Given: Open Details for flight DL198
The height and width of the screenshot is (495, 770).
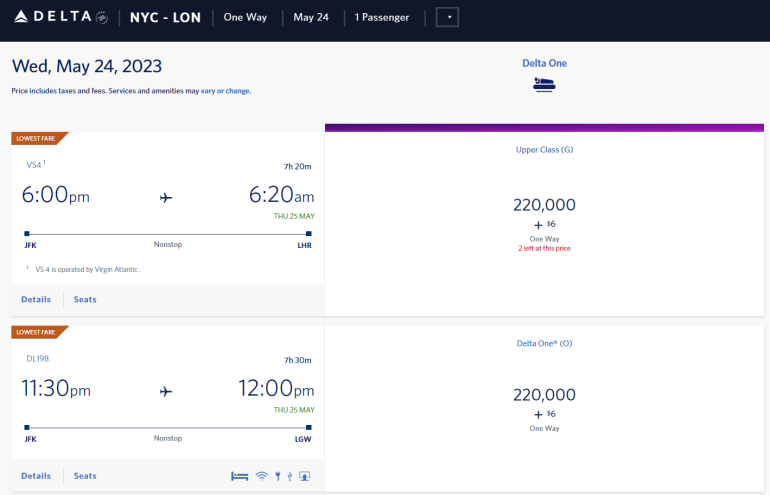Looking at the screenshot, I should point(36,476).
